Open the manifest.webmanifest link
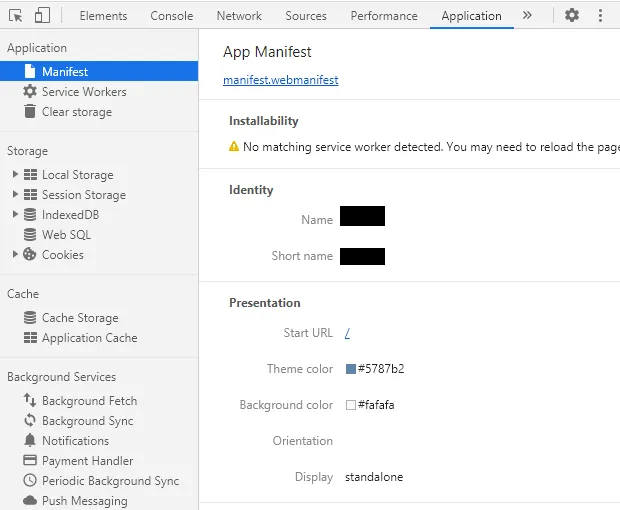Screen dimensions: 620x510 pos(281,80)
